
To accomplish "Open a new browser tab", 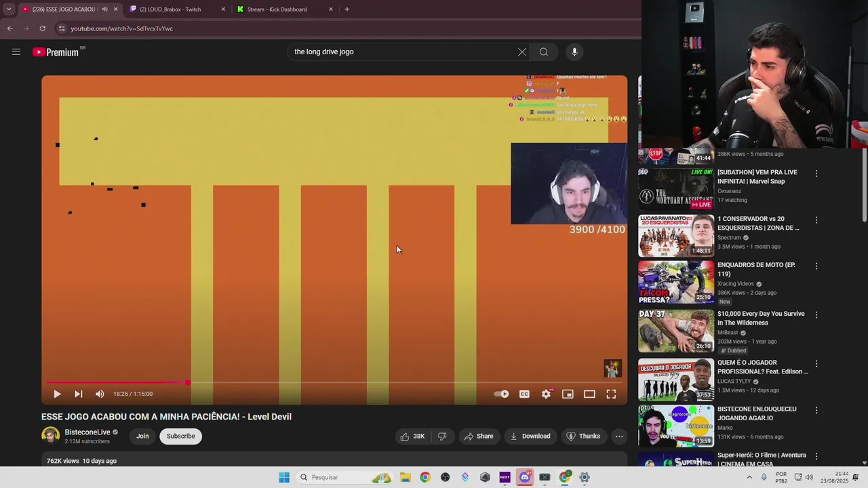I will pyautogui.click(x=347, y=9).
